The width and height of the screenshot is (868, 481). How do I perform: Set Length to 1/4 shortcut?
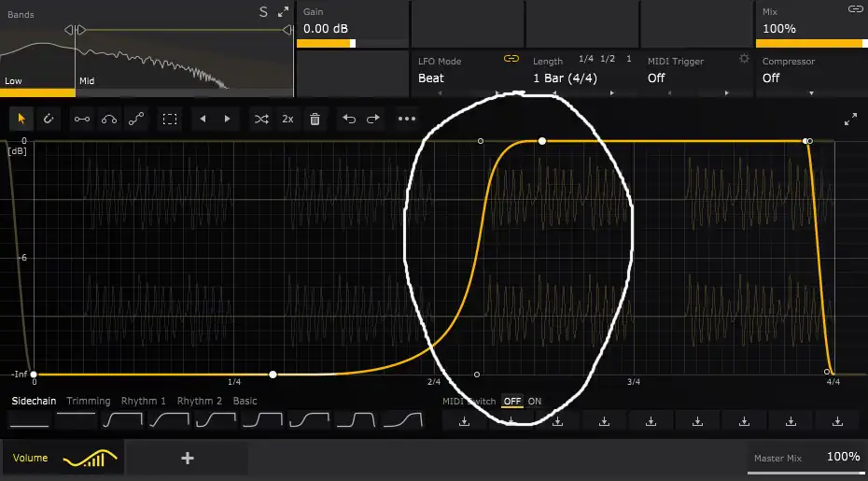pos(586,59)
